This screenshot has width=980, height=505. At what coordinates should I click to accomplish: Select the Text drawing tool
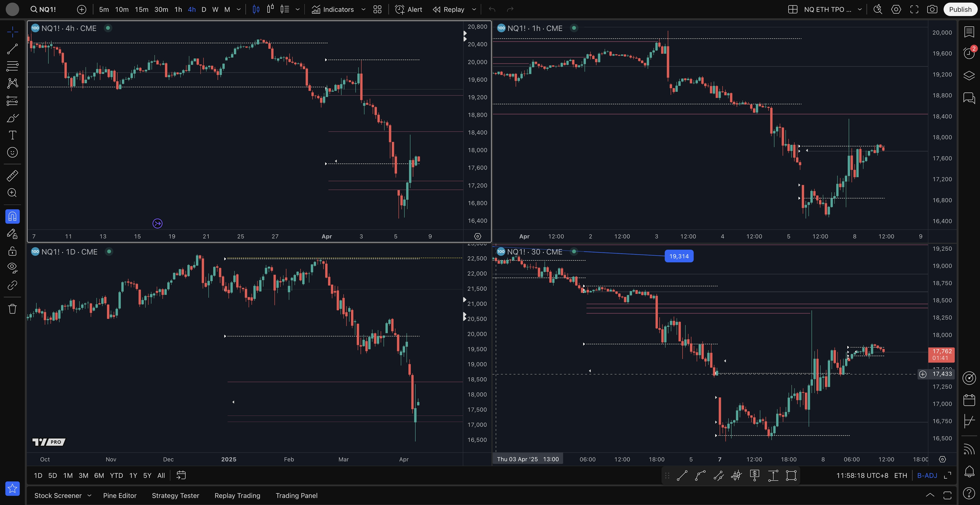click(12, 135)
